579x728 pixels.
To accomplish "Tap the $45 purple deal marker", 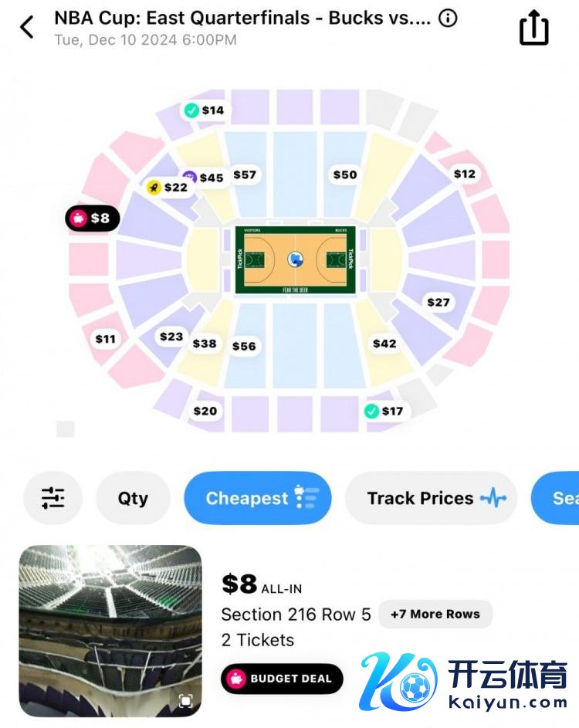I will pyautogui.click(x=204, y=178).
